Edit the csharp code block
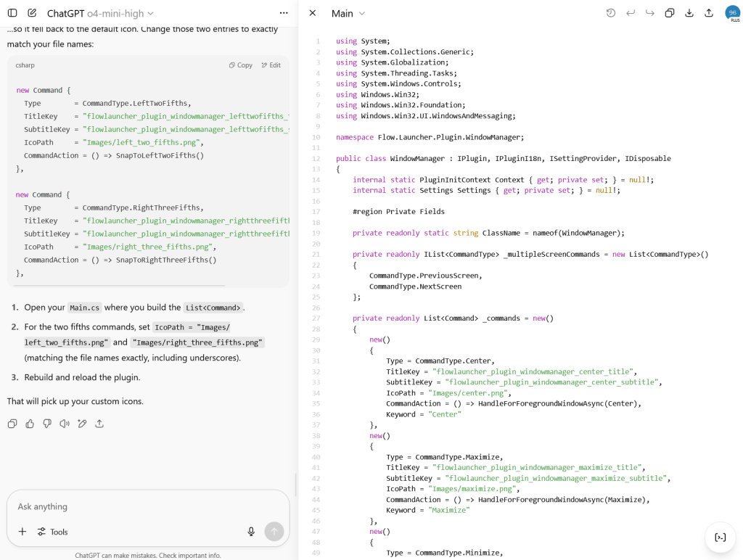Image resolution: width=743 pixels, height=560 pixels. (x=271, y=65)
